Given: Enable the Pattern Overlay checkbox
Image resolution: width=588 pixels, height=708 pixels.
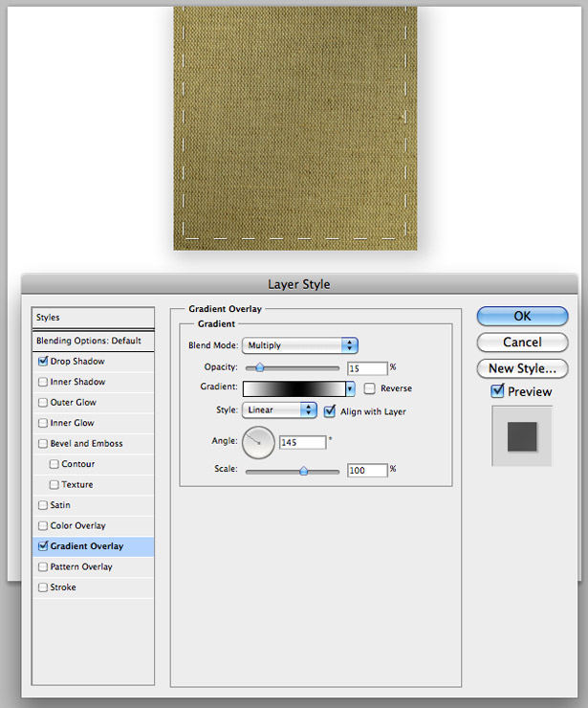Looking at the screenshot, I should 43,566.
